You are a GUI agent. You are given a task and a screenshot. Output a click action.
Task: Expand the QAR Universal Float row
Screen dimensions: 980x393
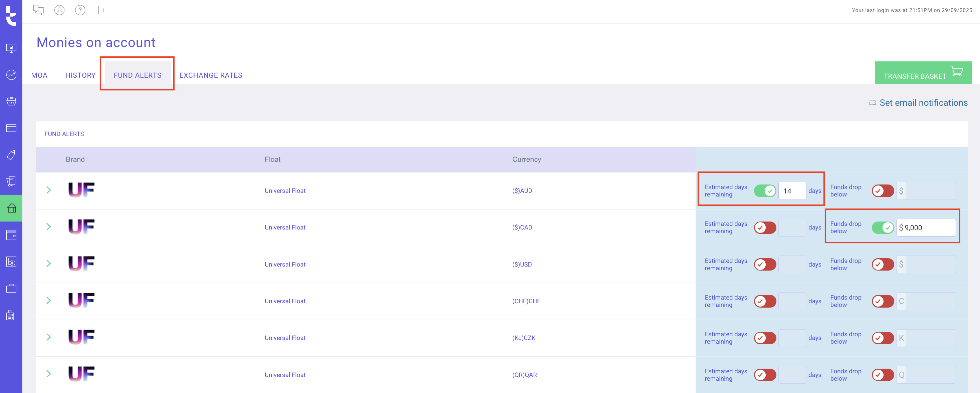click(49, 374)
